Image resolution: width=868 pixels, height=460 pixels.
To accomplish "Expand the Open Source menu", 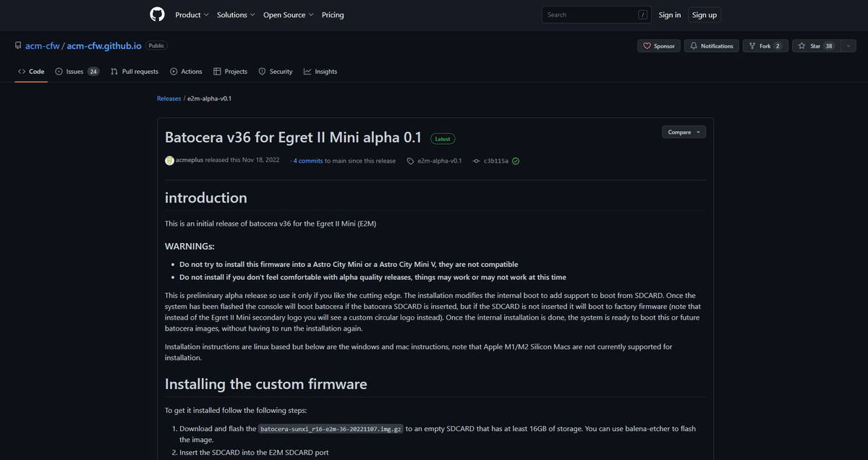I will [x=288, y=14].
